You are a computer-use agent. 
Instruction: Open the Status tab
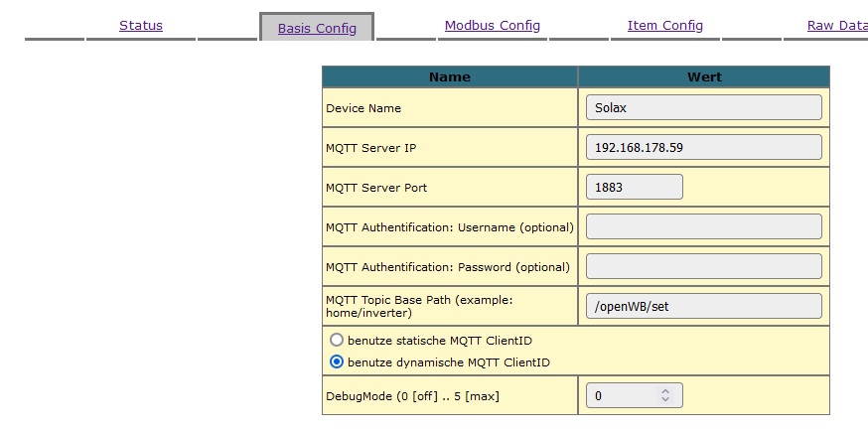pyautogui.click(x=141, y=26)
